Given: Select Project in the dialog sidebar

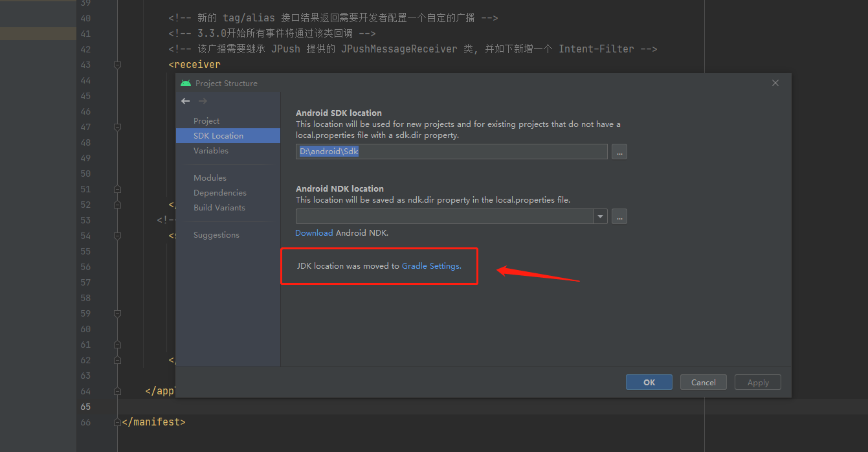Looking at the screenshot, I should (x=206, y=120).
